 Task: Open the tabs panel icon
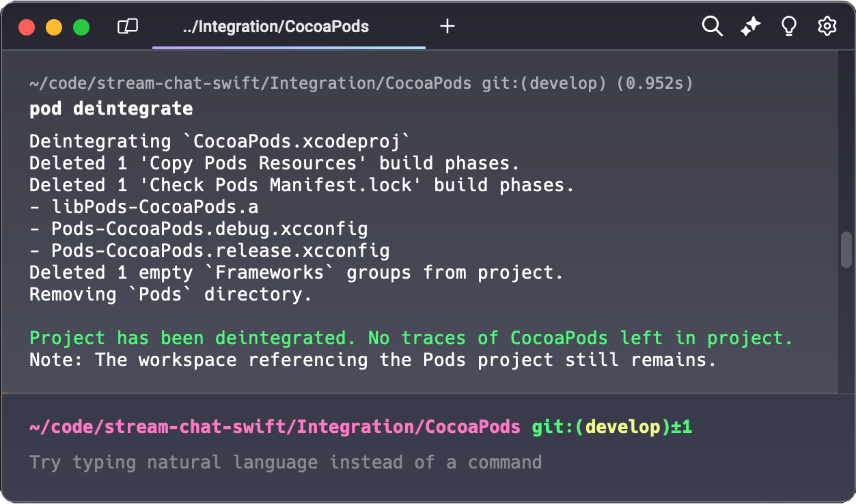(x=128, y=27)
